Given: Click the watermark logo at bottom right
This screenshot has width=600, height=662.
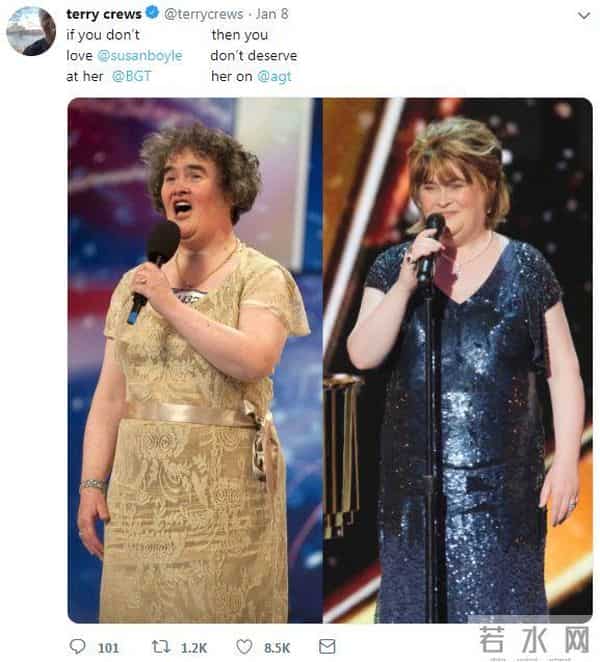Looking at the screenshot, I should point(535,641).
